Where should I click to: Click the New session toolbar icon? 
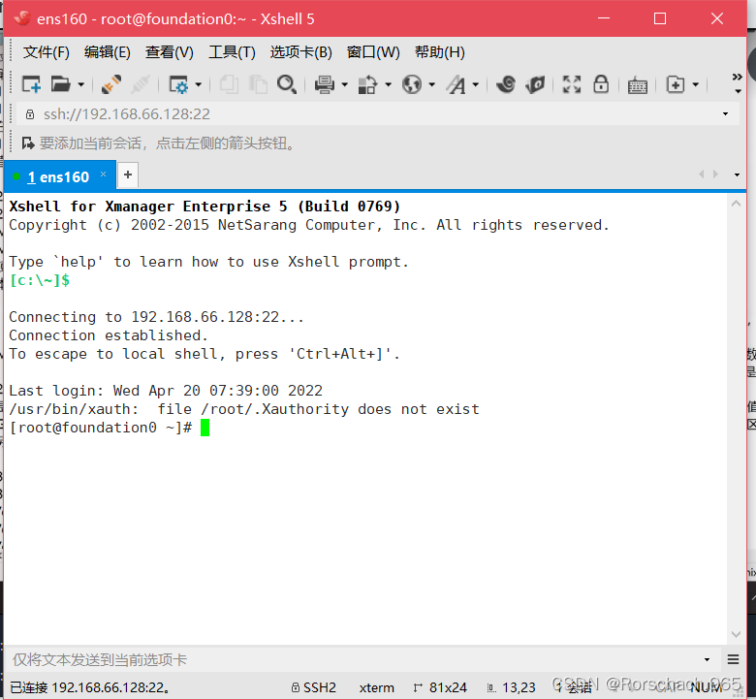pos(31,85)
